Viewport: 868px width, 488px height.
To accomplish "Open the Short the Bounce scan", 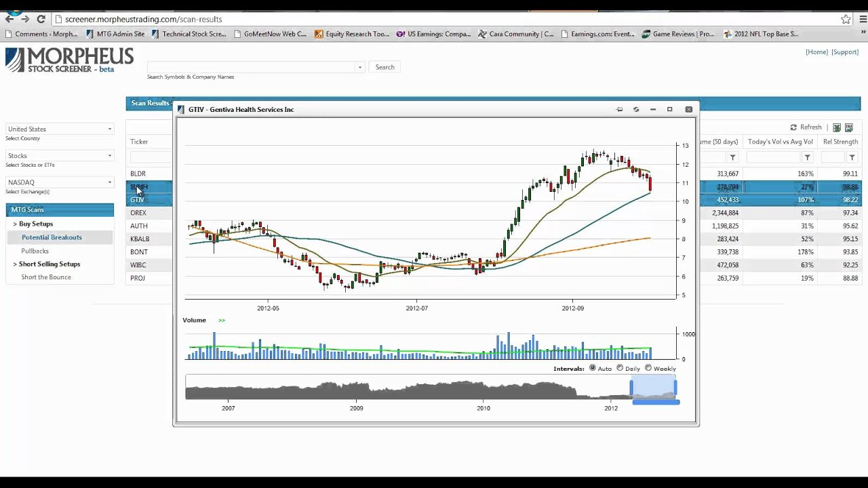I will coord(46,277).
